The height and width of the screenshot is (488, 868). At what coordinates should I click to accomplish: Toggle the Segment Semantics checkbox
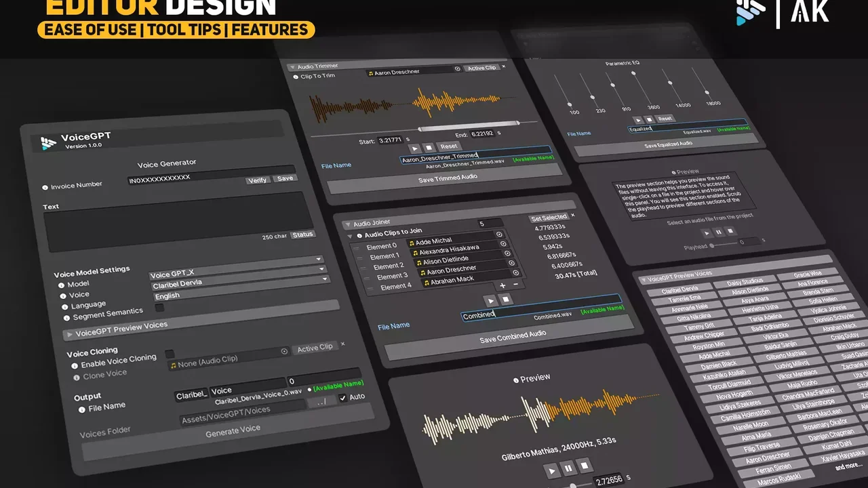tap(159, 308)
